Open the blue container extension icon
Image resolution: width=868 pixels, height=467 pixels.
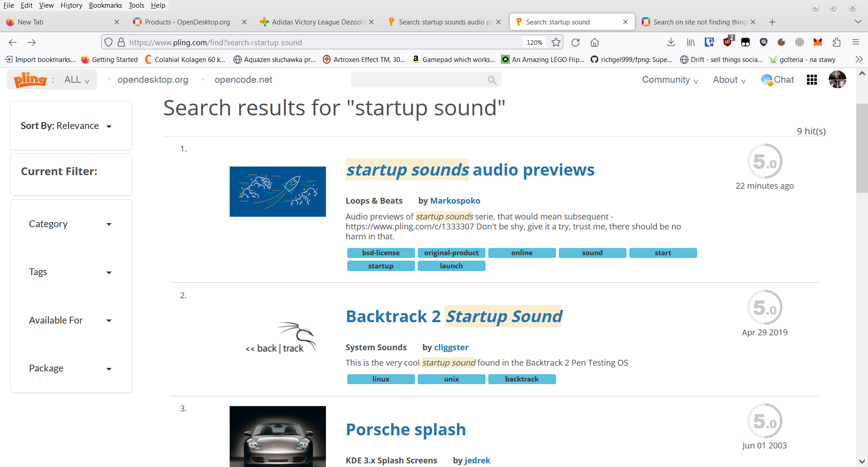coord(709,42)
